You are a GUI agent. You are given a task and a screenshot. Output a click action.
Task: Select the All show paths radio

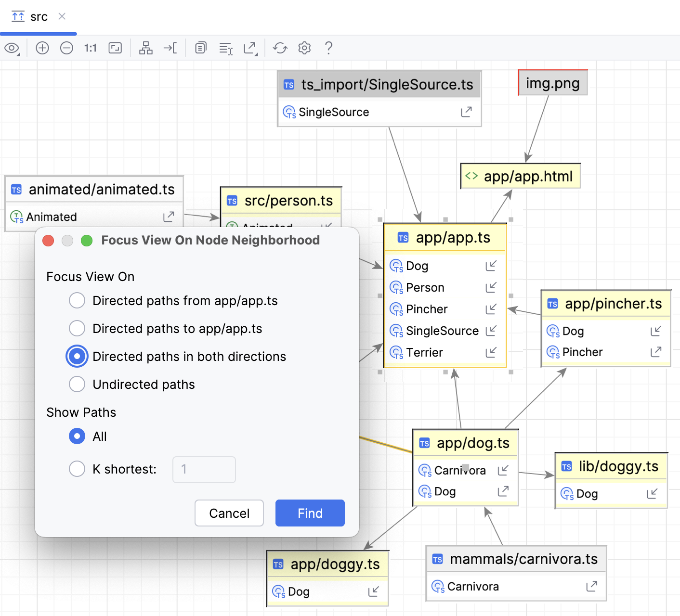tap(77, 436)
